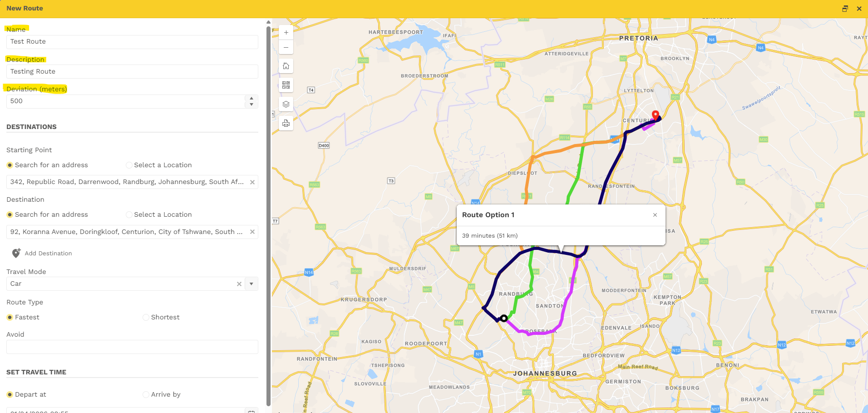Increase the deviation meters value
The height and width of the screenshot is (413, 868).
tap(252, 98)
